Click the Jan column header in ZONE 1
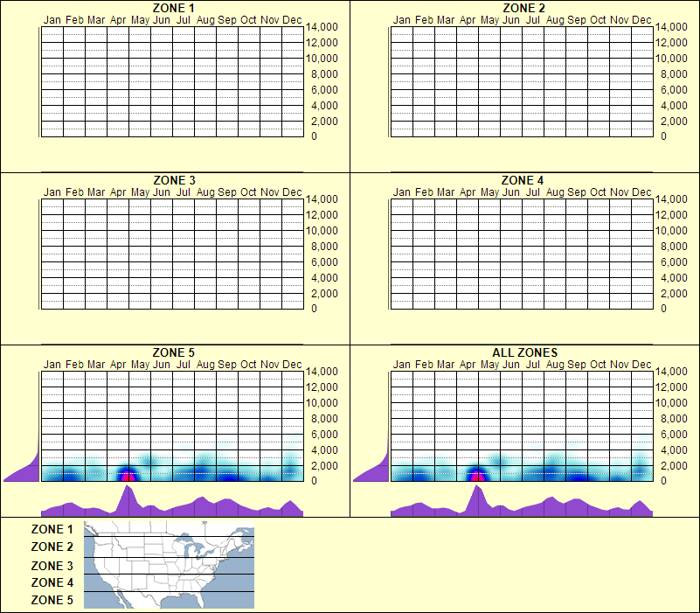The height and width of the screenshot is (613, 700). coord(51,19)
